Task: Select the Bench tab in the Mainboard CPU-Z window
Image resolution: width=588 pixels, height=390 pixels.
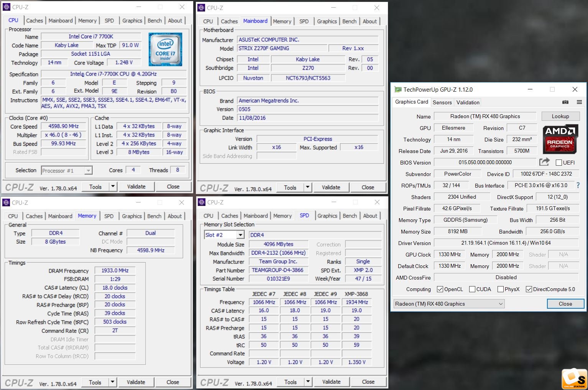Action: click(349, 21)
